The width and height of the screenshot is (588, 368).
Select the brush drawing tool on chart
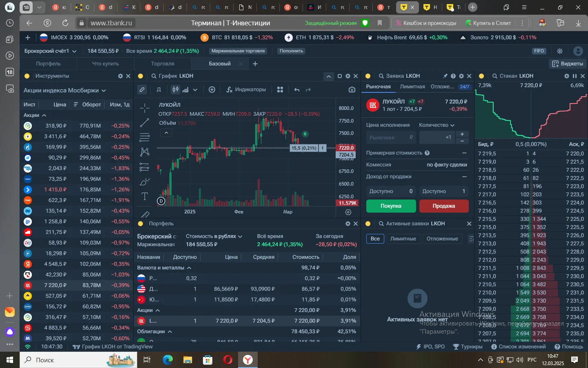click(145, 182)
